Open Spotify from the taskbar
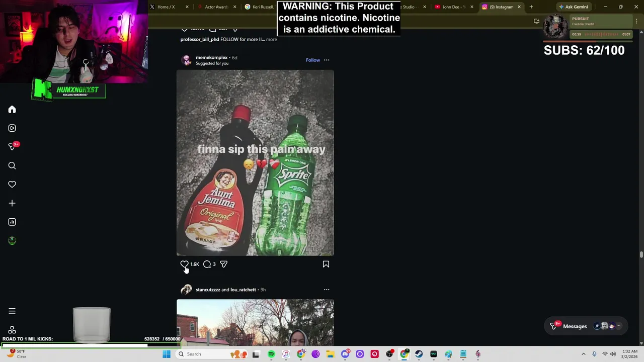 click(x=271, y=354)
